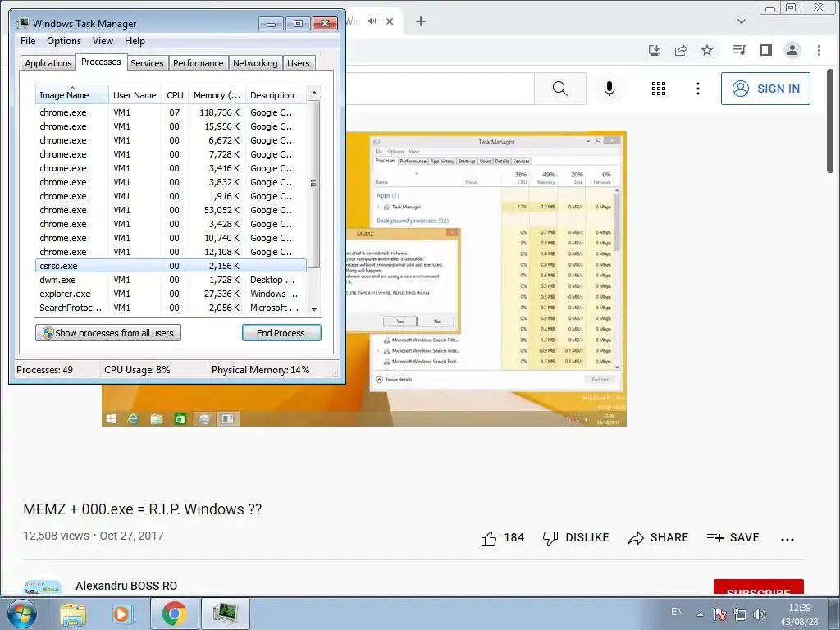Switch to the Performance tab
The width and height of the screenshot is (840, 630).
(199, 63)
